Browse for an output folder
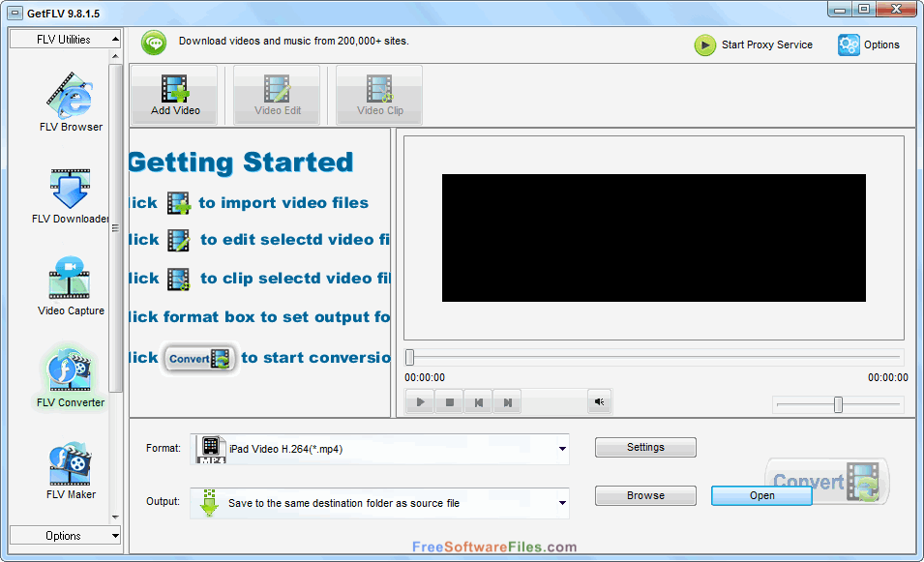 click(645, 495)
